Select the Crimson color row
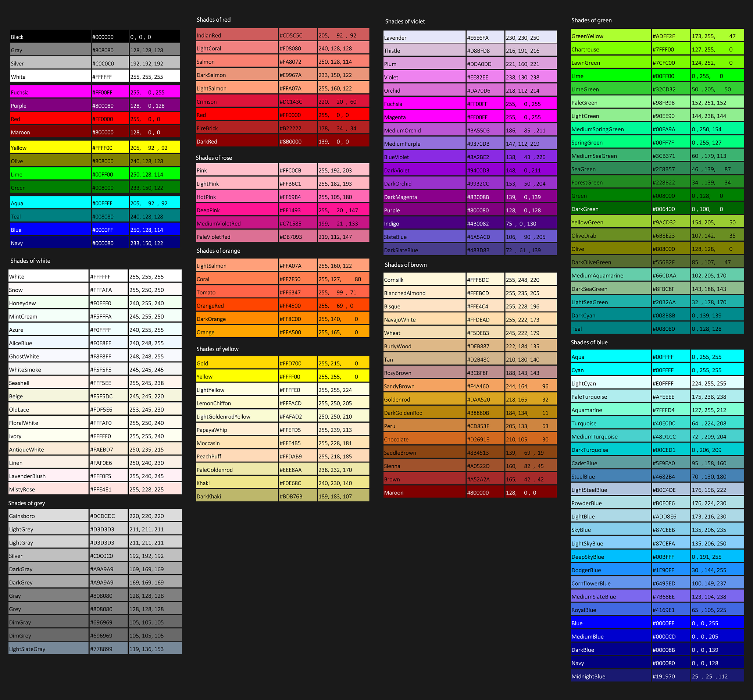The width and height of the screenshot is (753, 700). 237,102
